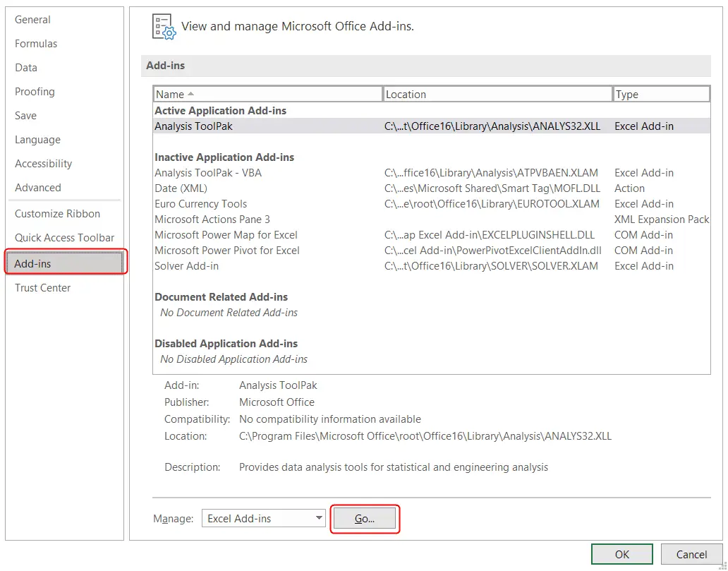
Task: Click the Active Application Add-ins heading
Action: coord(221,111)
